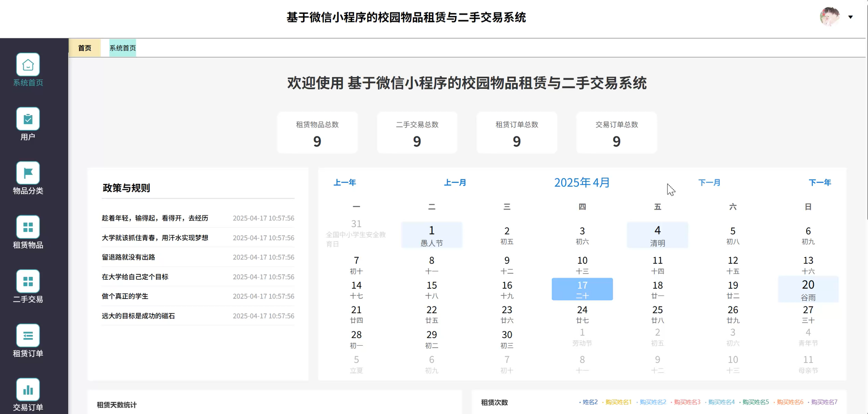Select date 6 初九 in calendar
Viewport: 868px width, 414px height.
click(808, 235)
